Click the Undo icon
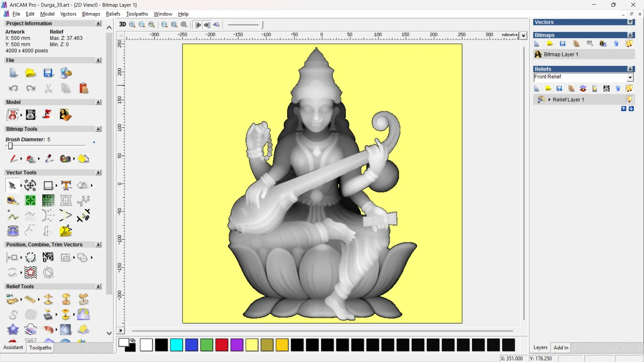This screenshot has width=644, height=362. pos(13,88)
